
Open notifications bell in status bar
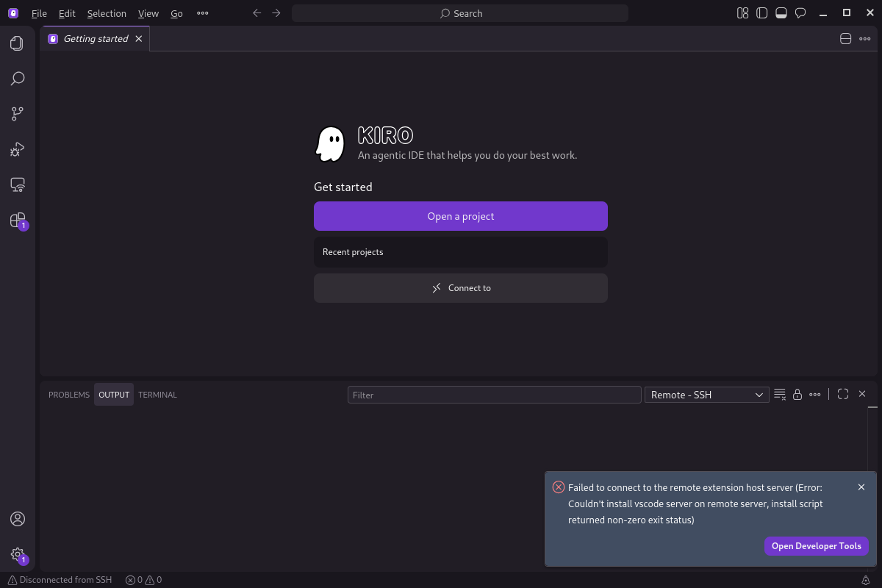tap(866, 580)
